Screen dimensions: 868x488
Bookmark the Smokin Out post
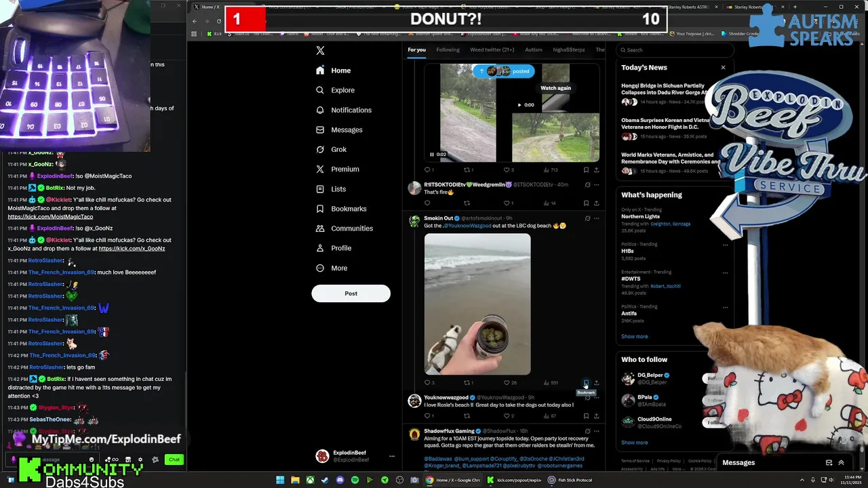[586, 382]
